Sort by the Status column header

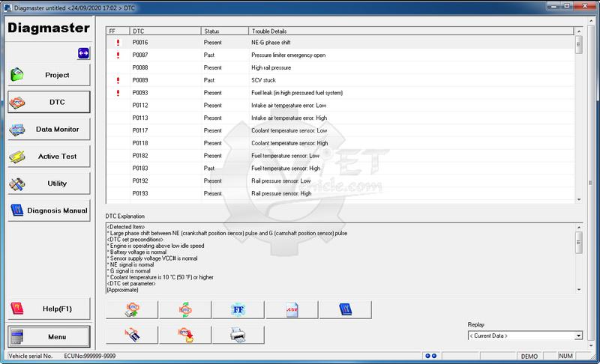(224, 31)
